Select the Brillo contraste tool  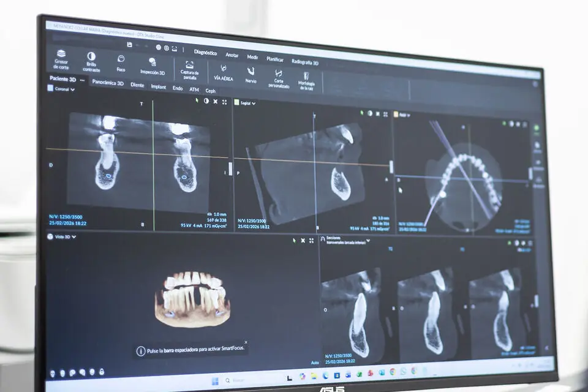tap(91, 62)
